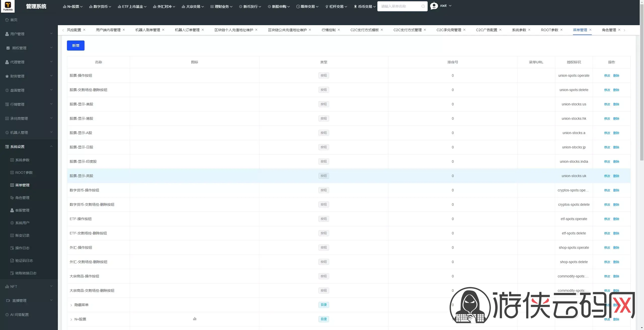644x330 pixels.
Task: Open 操作日志 in the sidebar
Action: [x=22, y=248]
